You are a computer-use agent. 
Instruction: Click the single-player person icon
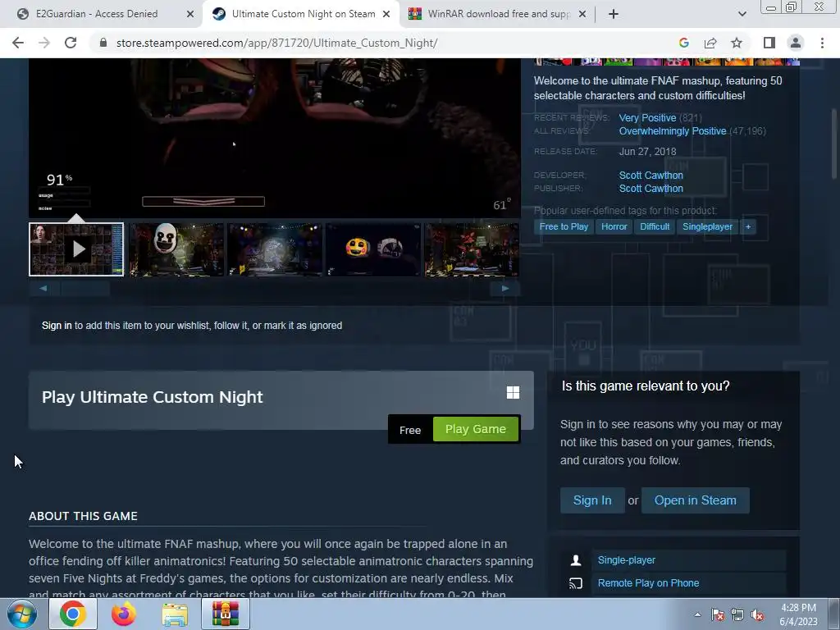pyautogui.click(x=576, y=560)
